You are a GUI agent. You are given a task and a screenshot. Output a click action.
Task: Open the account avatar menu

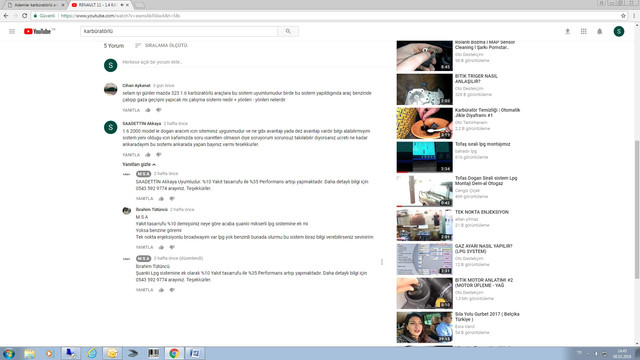[x=619, y=31]
